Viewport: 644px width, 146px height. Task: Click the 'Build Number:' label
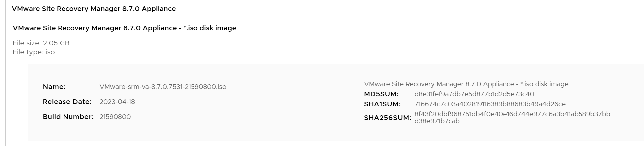[68, 117]
